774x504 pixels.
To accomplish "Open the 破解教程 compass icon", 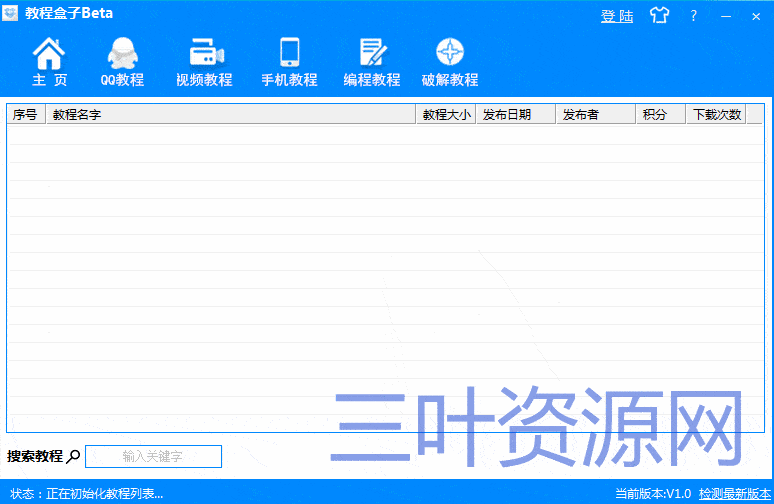I will click(x=450, y=53).
